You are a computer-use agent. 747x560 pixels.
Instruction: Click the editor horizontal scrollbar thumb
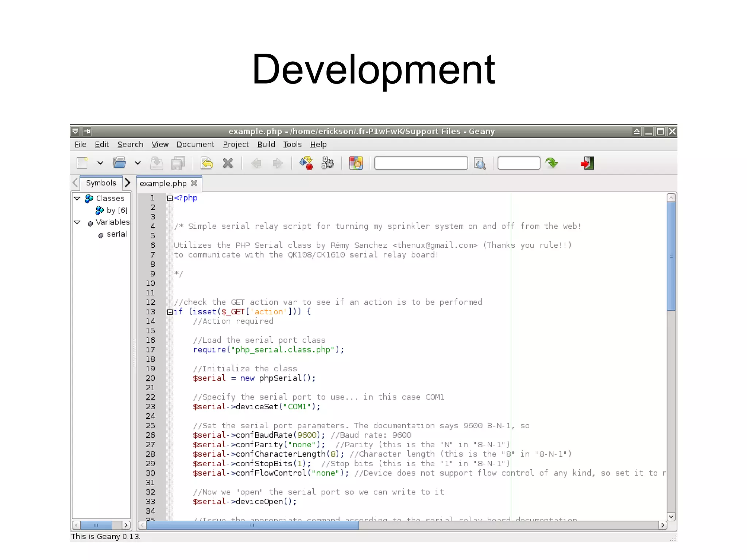point(252,525)
